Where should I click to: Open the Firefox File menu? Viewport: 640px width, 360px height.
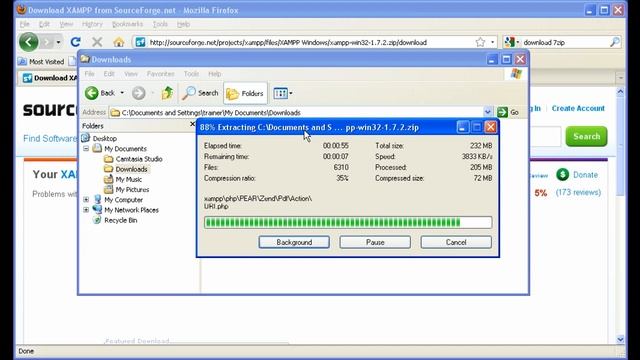[24, 24]
